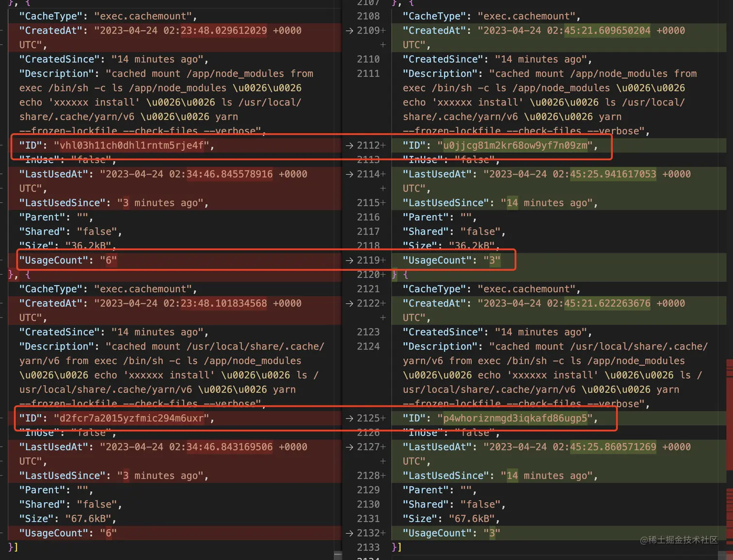The height and width of the screenshot is (560, 733).
Task: Click left timestamp "23:48.029612029"
Action: 223,31
